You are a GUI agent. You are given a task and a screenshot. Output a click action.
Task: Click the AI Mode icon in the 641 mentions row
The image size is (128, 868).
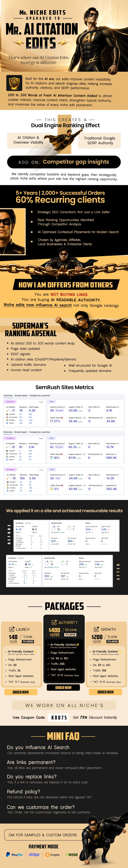click(7, 420)
